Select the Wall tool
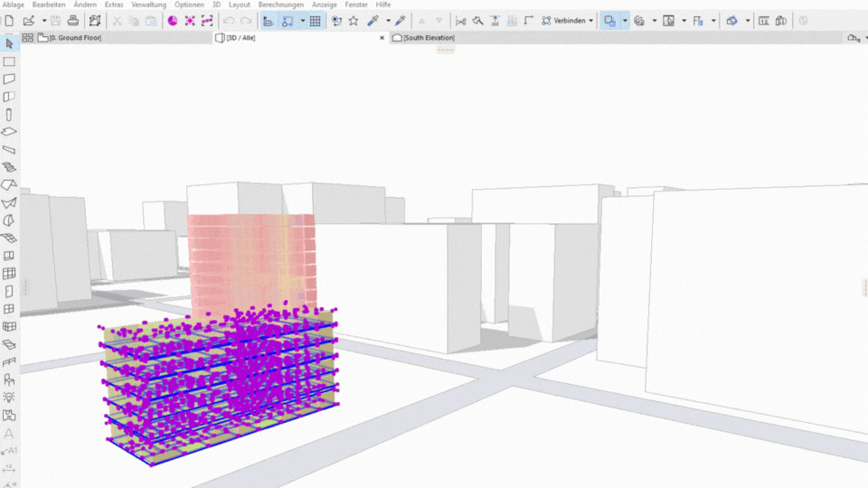The height and width of the screenshot is (488, 868). point(9,80)
